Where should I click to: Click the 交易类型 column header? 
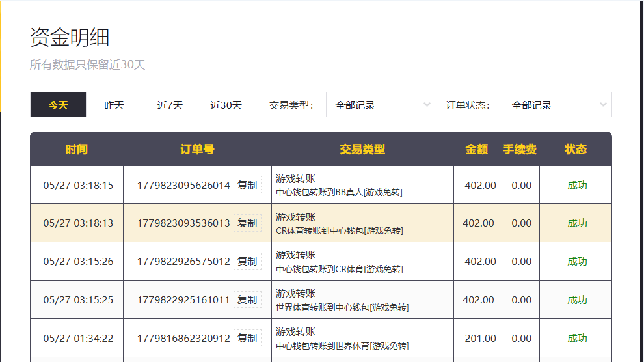(x=362, y=149)
